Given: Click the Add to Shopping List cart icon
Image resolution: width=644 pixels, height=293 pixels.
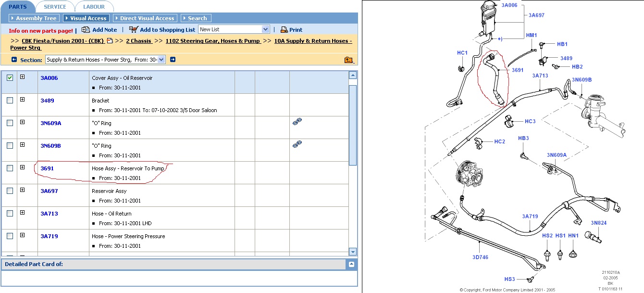Looking at the screenshot, I should click(134, 30).
